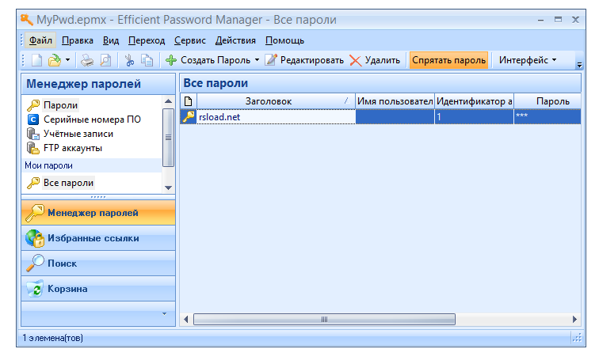The width and height of the screenshot is (599, 364).
Task: Sort by the Пароль column header
Action: [x=547, y=101]
